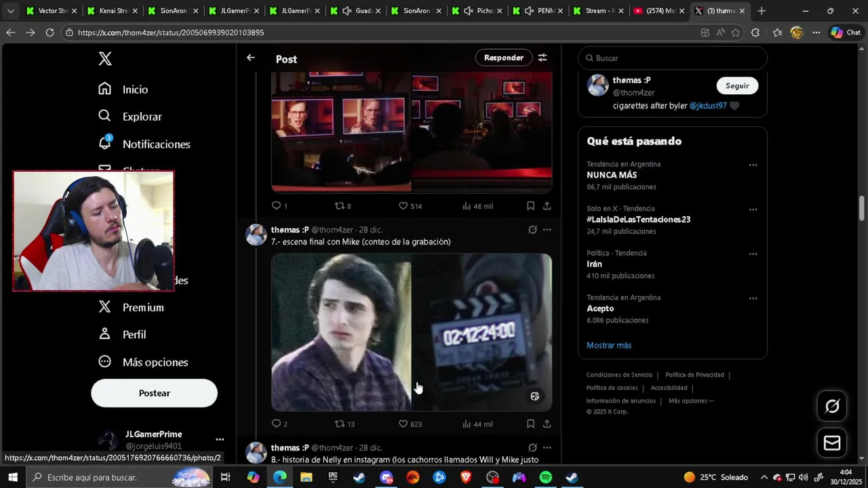
Task: Go to Inicio in the sidebar
Action: [x=123, y=89]
